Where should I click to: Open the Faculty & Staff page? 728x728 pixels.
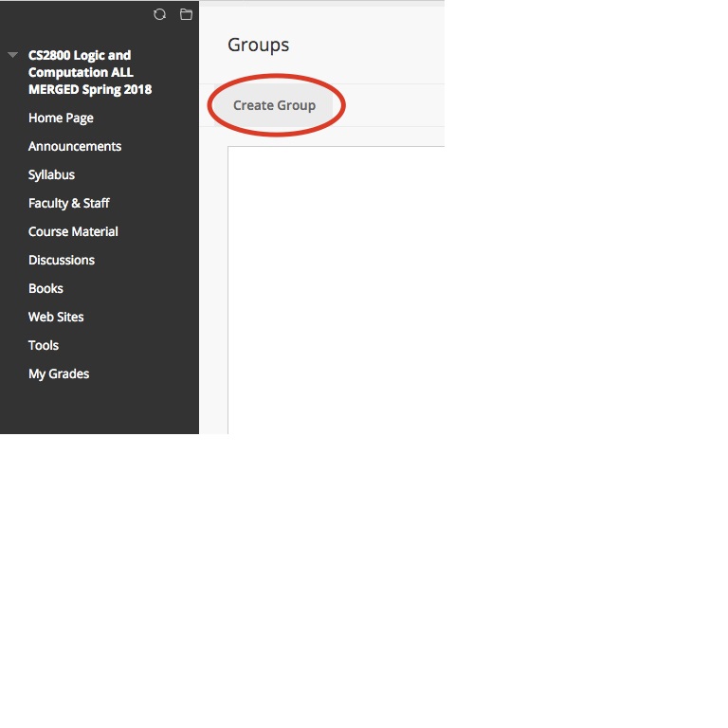coord(69,203)
